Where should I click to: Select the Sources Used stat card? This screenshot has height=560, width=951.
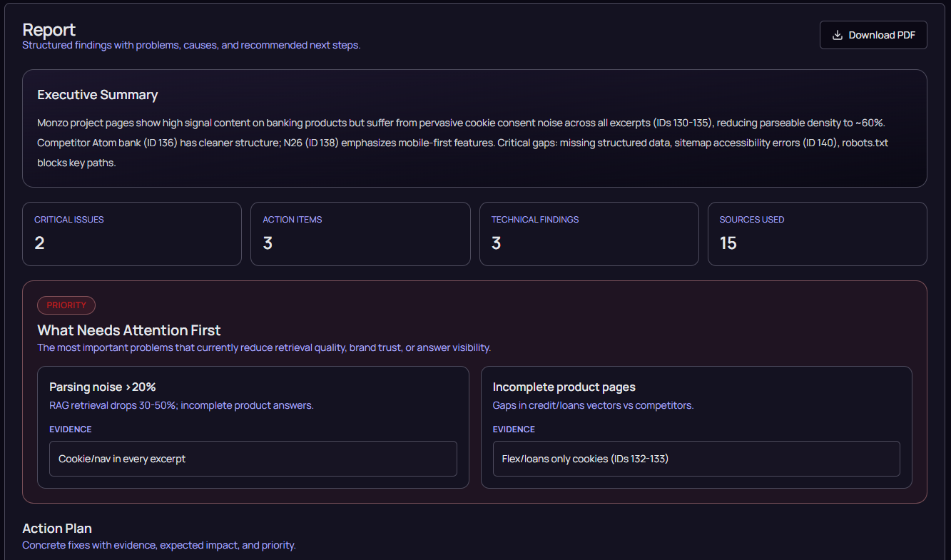pos(817,234)
